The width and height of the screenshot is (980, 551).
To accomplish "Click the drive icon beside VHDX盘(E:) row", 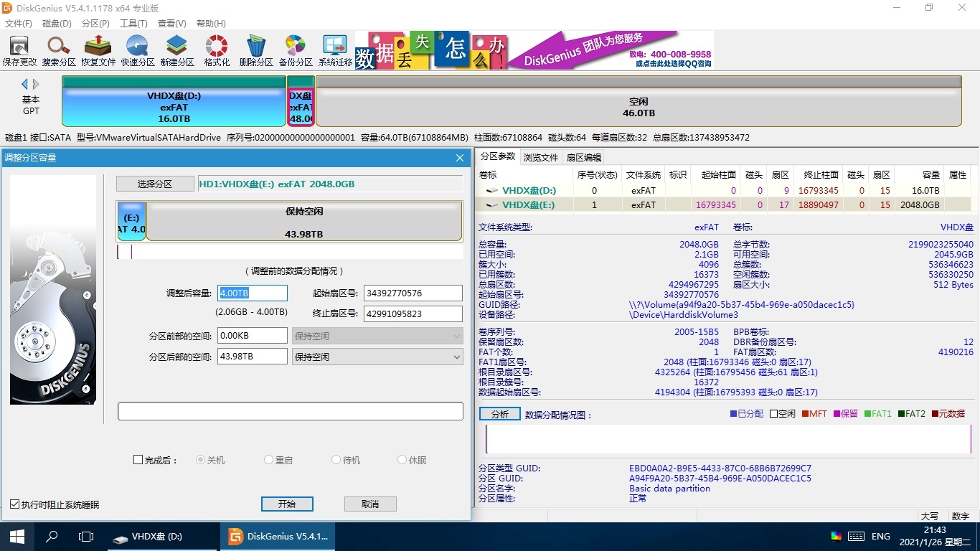I will pos(491,205).
